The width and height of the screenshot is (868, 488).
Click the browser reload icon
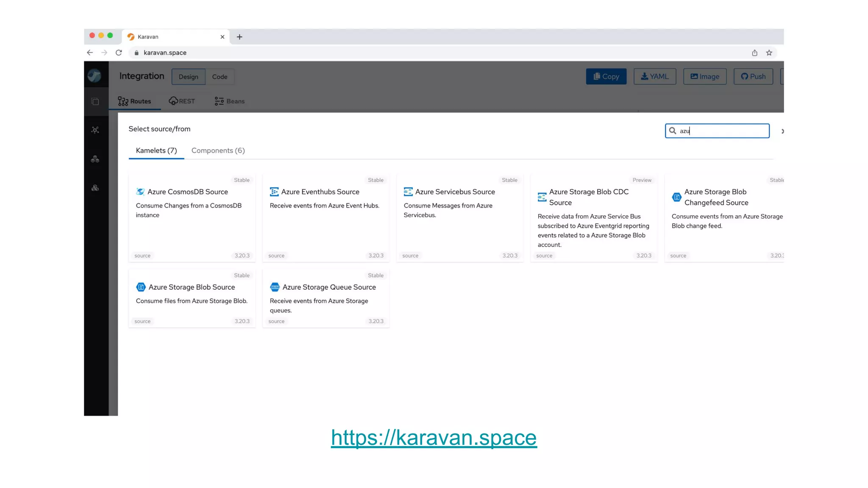coord(119,53)
